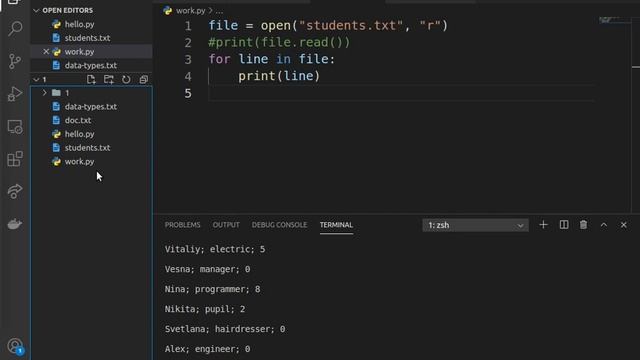640x360 pixels.
Task: Click the "students.txt" string in line 1
Action: click(351, 25)
